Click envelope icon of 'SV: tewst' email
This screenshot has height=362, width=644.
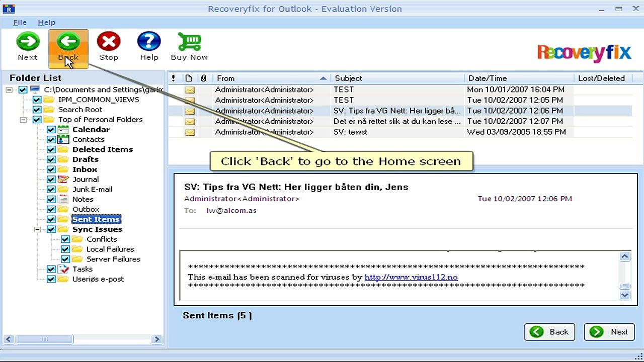click(x=189, y=132)
